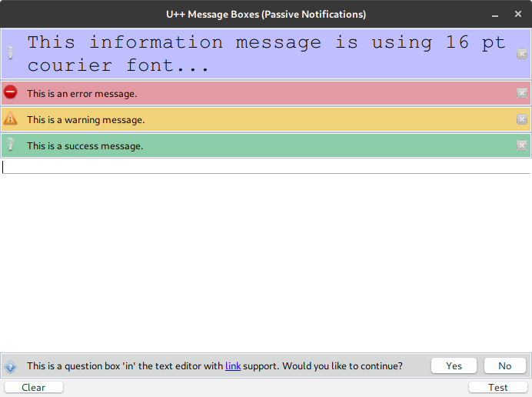Choose No in the question box

click(504, 366)
